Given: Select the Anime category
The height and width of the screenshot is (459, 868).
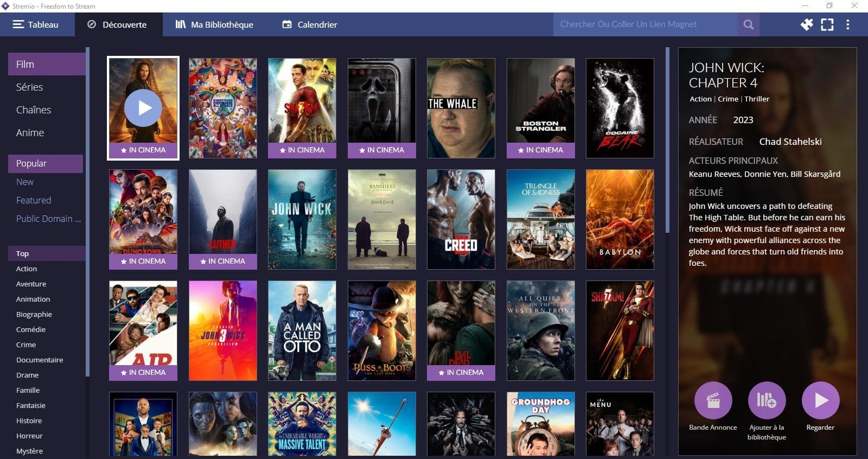Looking at the screenshot, I should tap(47, 132).
